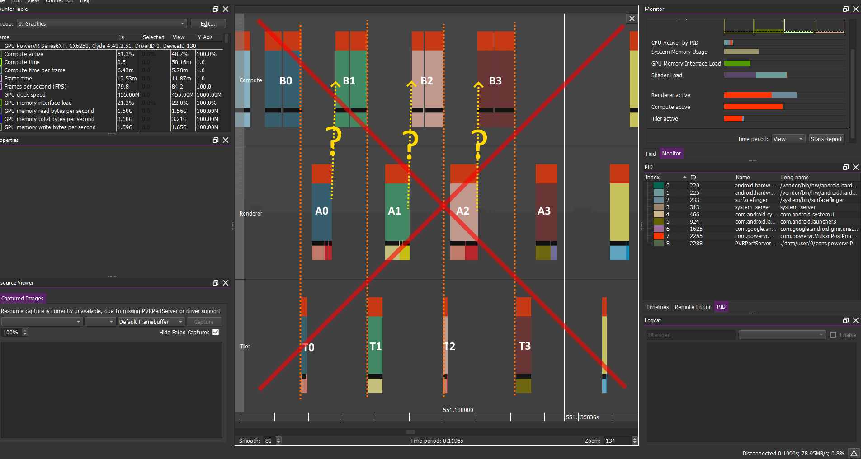Viewport: 868px width, 464px height.
Task: Enable the Logcat filter checkbox
Action: (833, 335)
